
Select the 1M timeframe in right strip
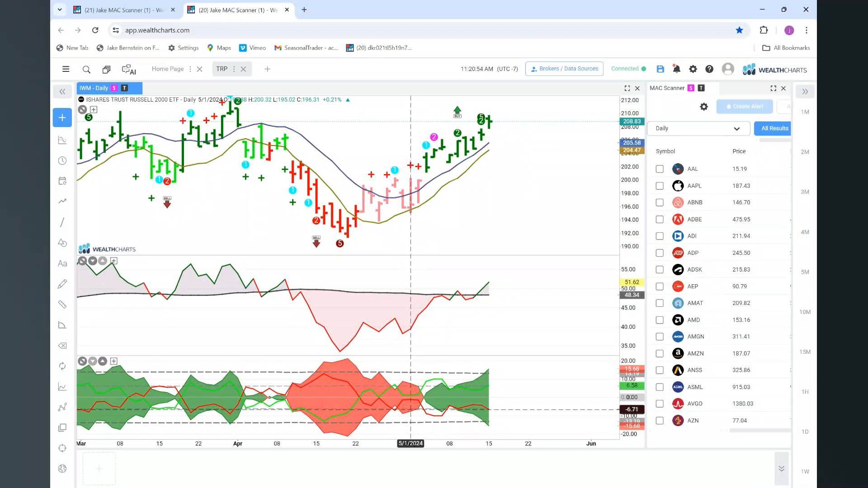pyautogui.click(x=805, y=112)
